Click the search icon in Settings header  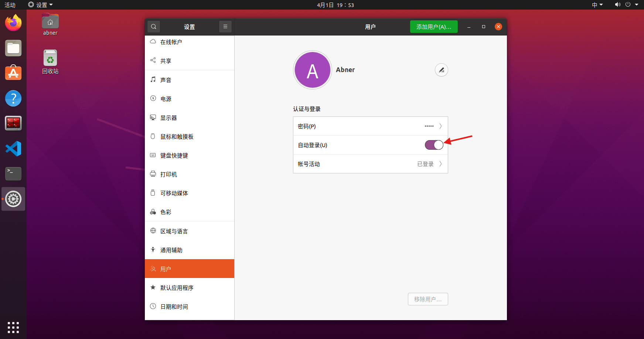[x=154, y=27]
